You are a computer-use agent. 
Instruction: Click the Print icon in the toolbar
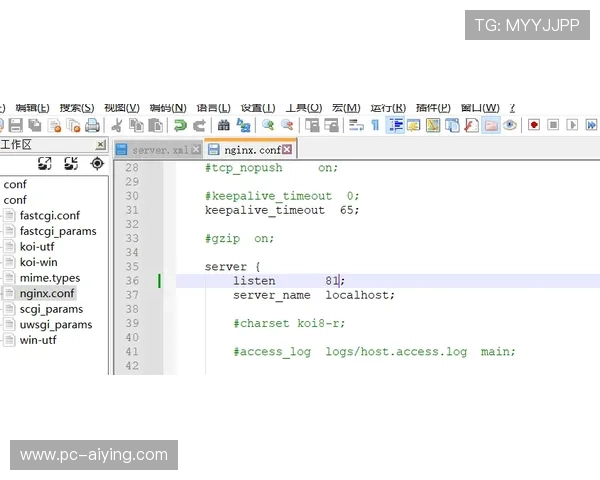pos(92,125)
